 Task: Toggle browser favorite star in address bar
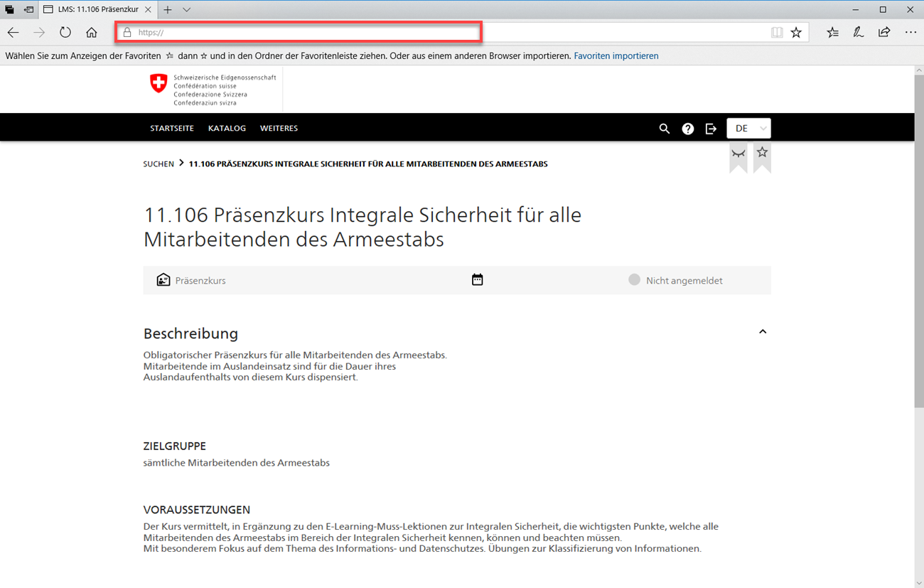(x=796, y=32)
